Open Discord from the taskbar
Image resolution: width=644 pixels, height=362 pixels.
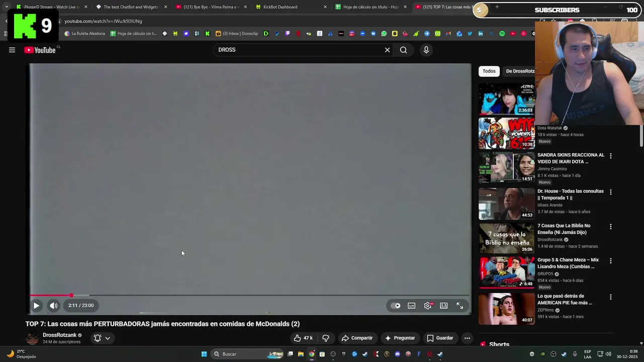click(397, 354)
